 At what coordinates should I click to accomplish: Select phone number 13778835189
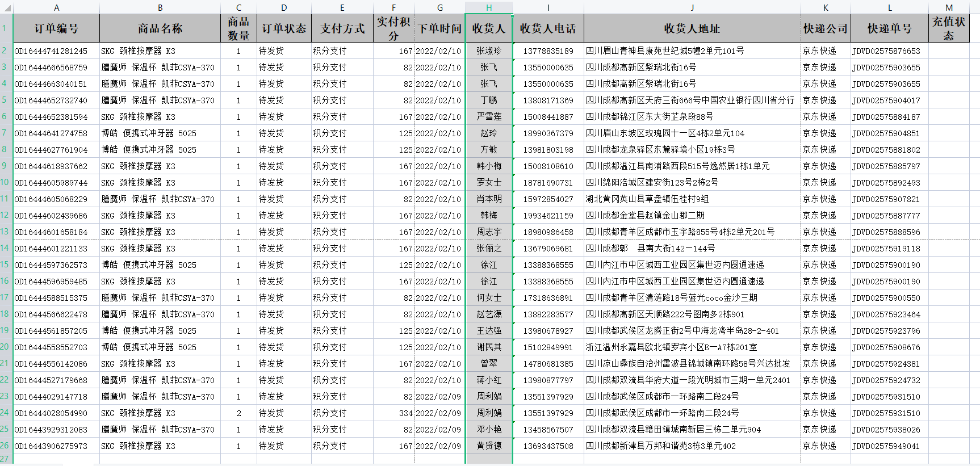click(548, 51)
